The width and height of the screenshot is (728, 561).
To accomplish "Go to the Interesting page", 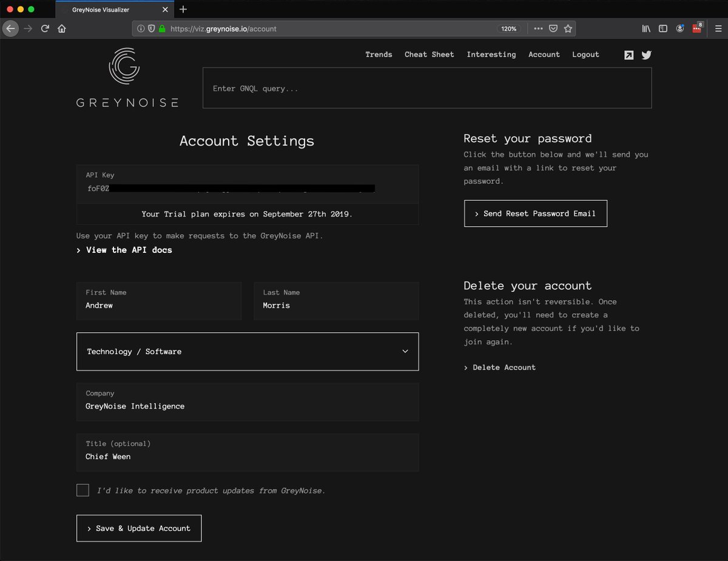I will [491, 55].
